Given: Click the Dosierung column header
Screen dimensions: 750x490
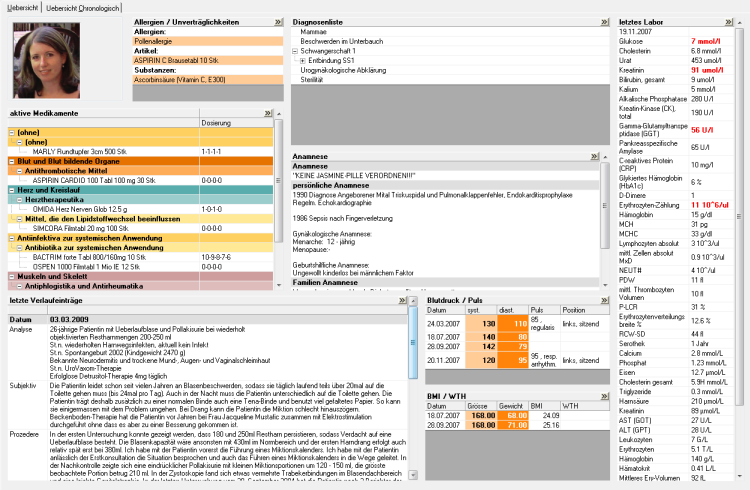Looking at the screenshot, I should (x=236, y=123).
